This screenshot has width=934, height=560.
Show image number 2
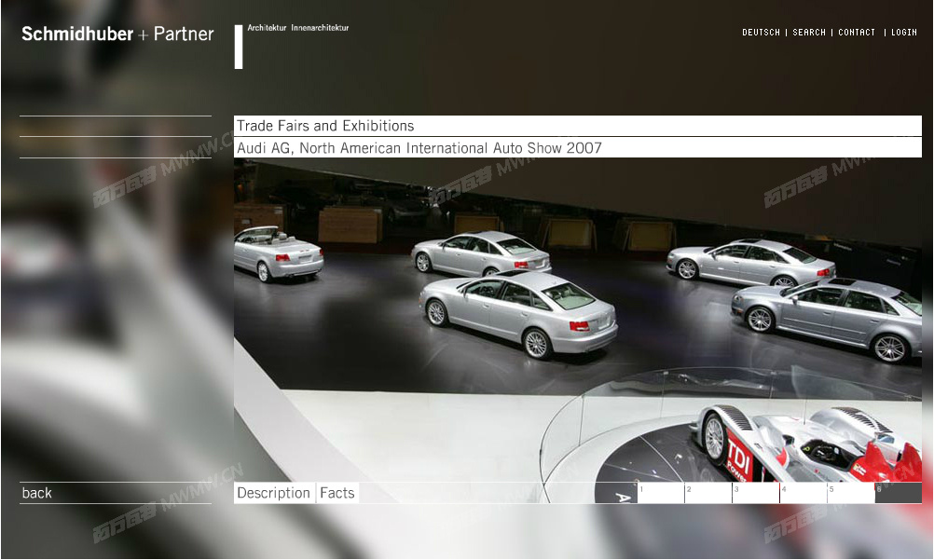point(708,493)
